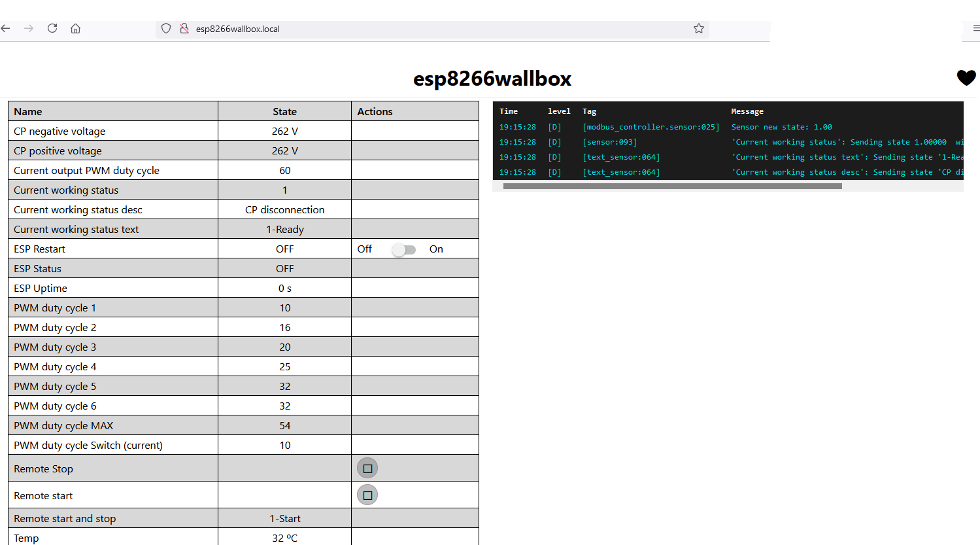Image resolution: width=980 pixels, height=545 pixels.
Task: Click the esp8266wallbox page title
Action: [x=492, y=79]
